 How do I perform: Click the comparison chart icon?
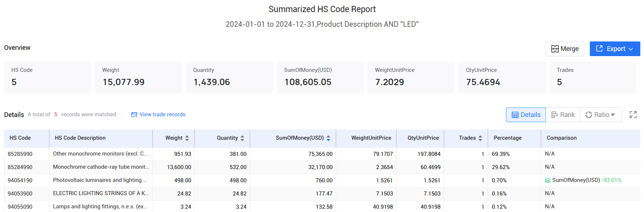click(x=548, y=180)
